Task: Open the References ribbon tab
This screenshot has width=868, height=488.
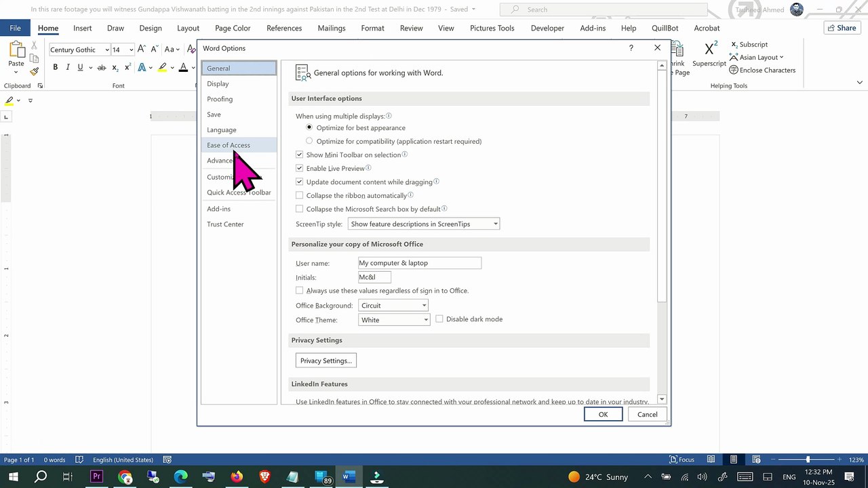Action: click(284, 28)
